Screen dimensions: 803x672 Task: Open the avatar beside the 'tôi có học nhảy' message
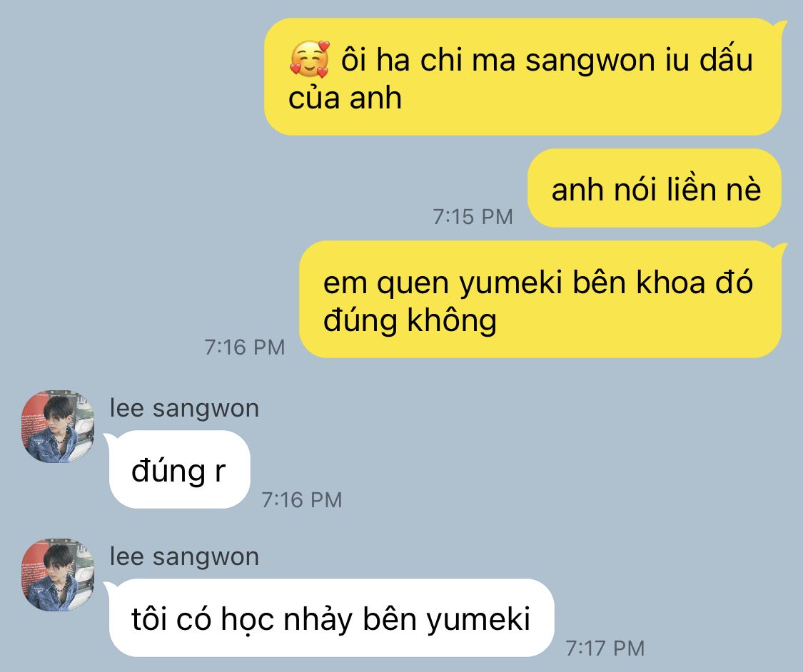[x=58, y=575]
